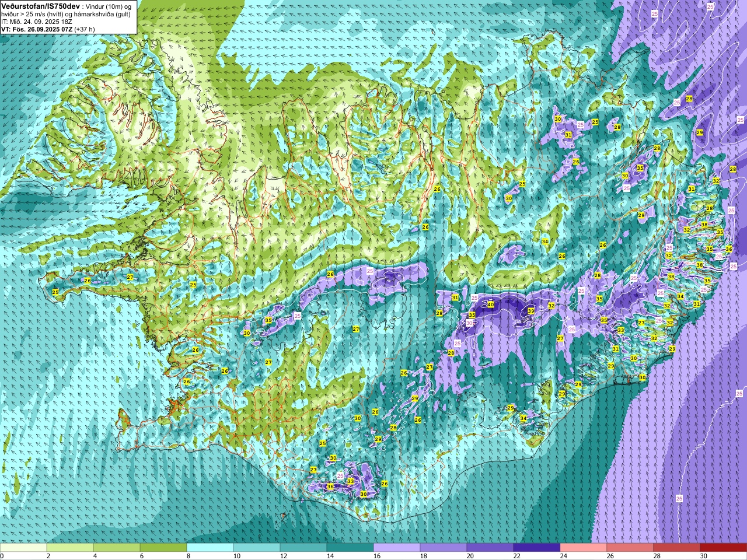Click the 20–22 m/s violet legend swatch
The image size is (747, 560).
click(x=490, y=548)
